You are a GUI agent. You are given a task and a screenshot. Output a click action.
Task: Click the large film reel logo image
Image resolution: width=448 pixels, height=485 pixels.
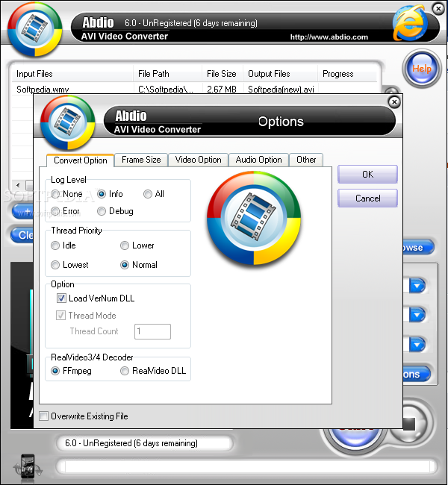click(x=254, y=218)
